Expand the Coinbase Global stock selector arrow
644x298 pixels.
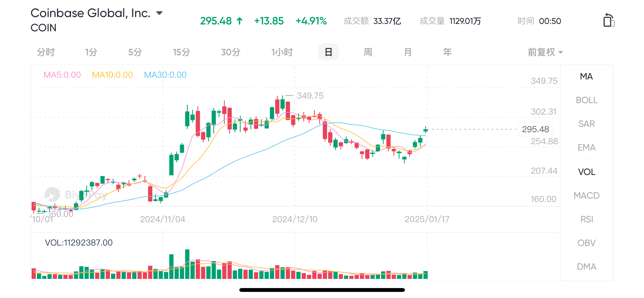[x=159, y=13]
